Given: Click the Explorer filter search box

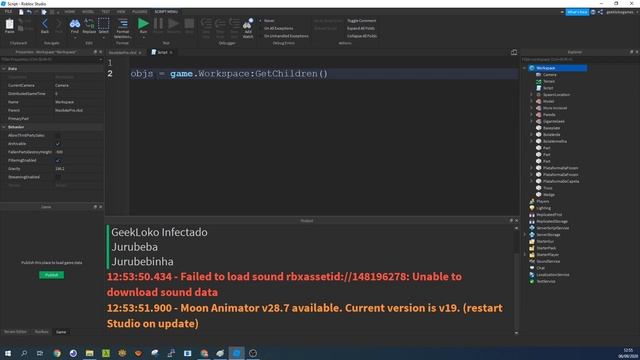Looking at the screenshot, I should (580, 60).
